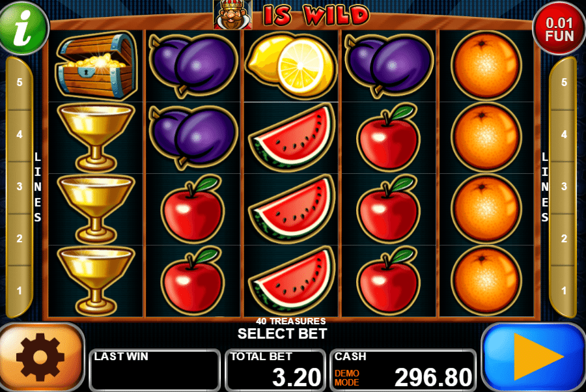The height and width of the screenshot is (392, 586).
Task: Click the Last Win display box
Action: coord(155,371)
